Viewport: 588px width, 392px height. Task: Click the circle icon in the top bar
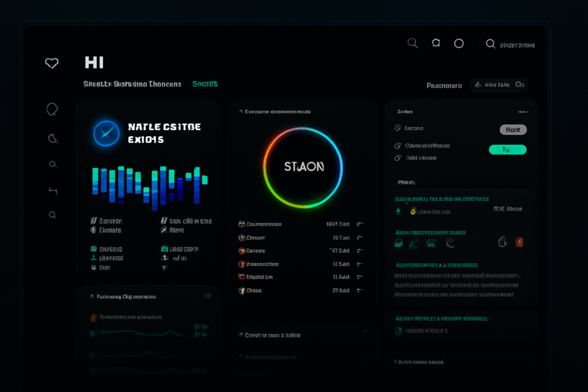[x=459, y=44]
